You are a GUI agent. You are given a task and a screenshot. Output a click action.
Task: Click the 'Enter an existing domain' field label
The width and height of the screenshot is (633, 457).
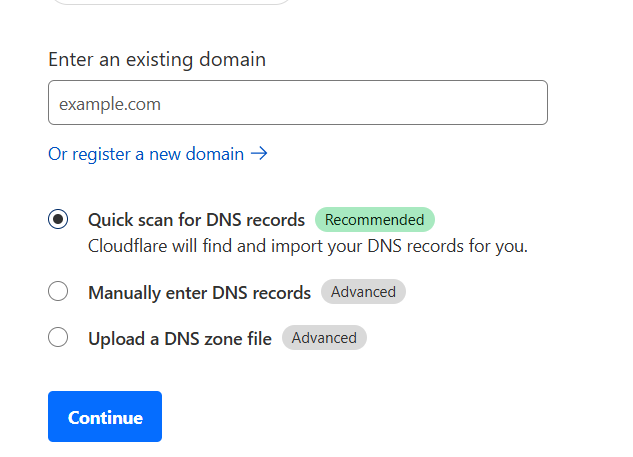coord(157,60)
